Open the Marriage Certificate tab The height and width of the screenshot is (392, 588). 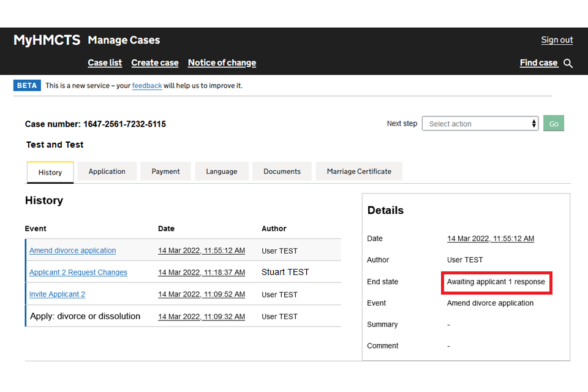click(x=359, y=171)
